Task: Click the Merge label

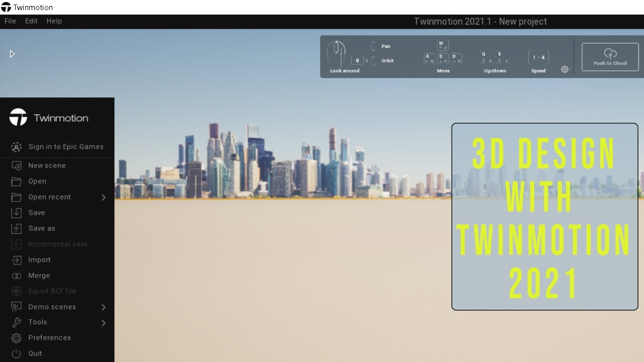Action: pyautogui.click(x=39, y=276)
